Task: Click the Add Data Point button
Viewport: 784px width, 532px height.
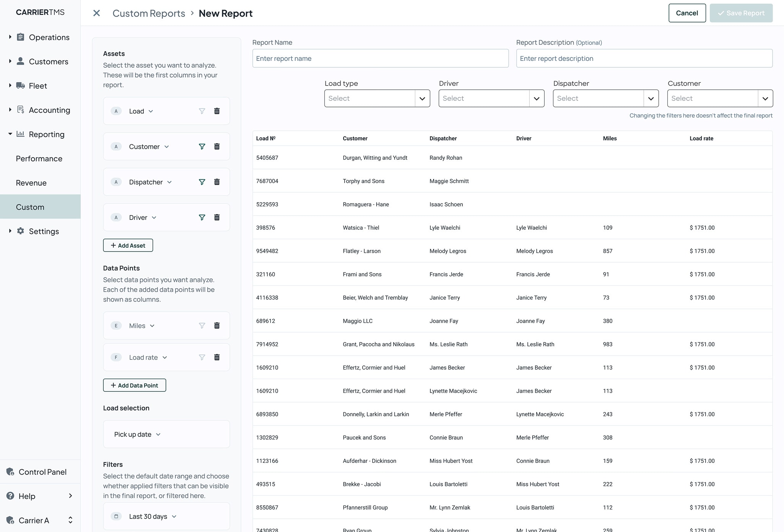Action: point(134,385)
